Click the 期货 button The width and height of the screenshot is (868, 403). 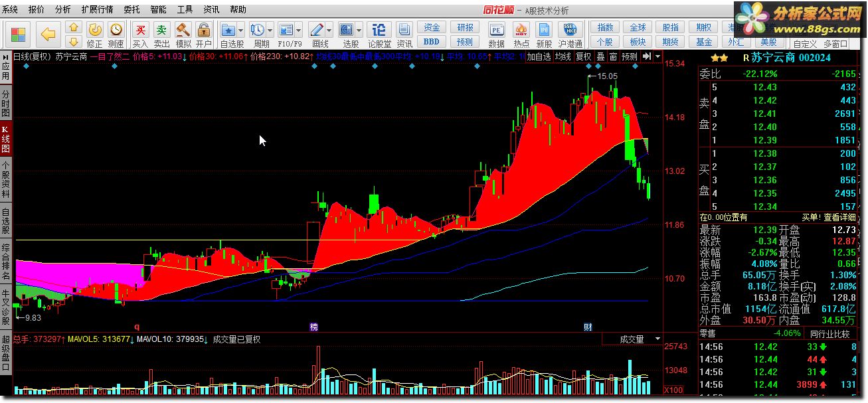pyautogui.click(x=671, y=42)
